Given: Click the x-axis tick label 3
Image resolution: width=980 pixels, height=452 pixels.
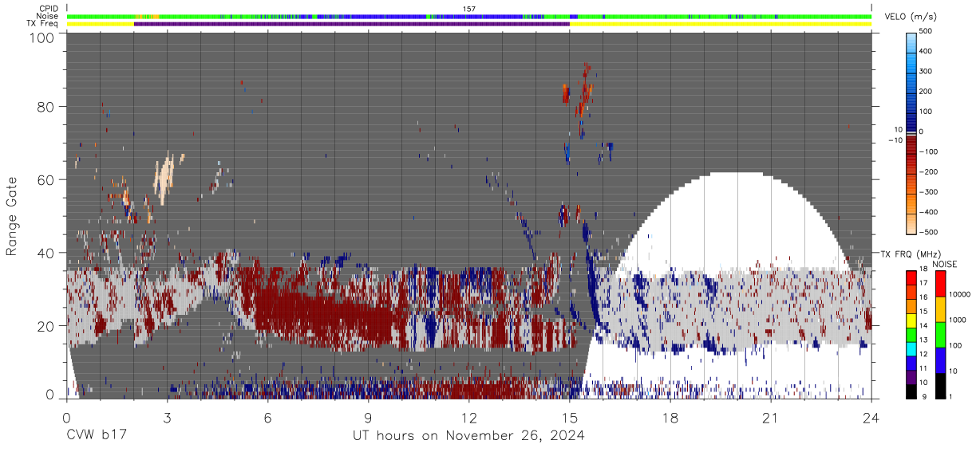Looking at the screenshot, I should pyautogui.click(x=168, y=418).
